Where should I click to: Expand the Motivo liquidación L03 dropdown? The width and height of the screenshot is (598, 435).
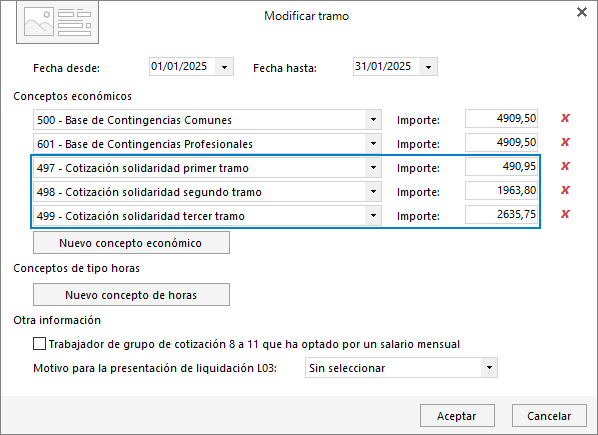click(489, 368)
